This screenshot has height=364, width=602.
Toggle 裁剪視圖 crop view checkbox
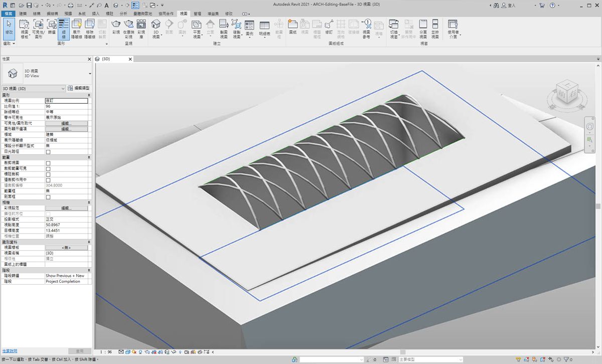pos(48,163)
